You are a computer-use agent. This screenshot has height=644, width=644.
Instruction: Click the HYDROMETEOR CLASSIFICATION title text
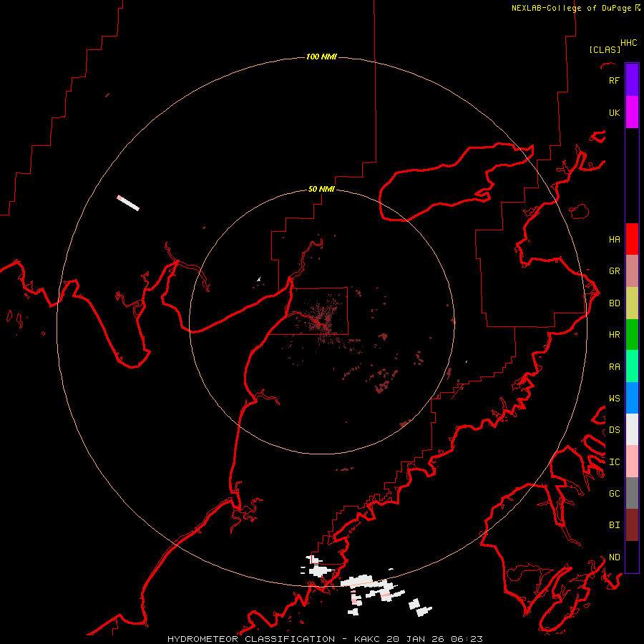(x=251, y=639)
